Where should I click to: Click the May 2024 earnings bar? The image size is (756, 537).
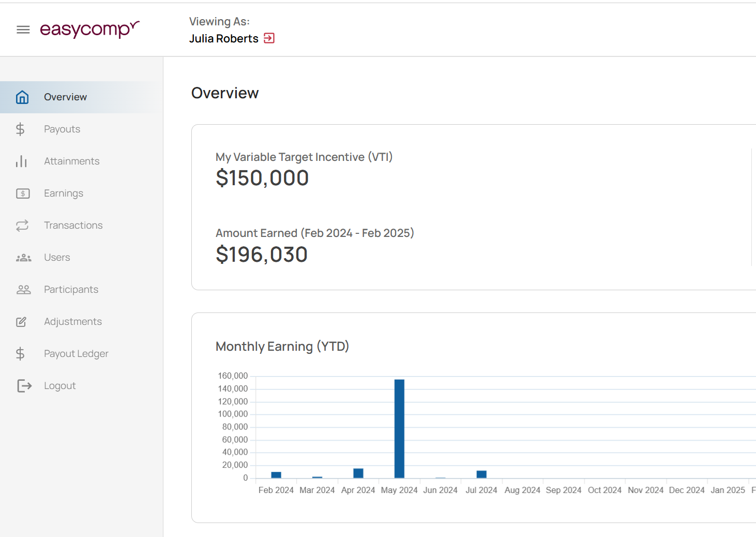[x=399, y=428]
